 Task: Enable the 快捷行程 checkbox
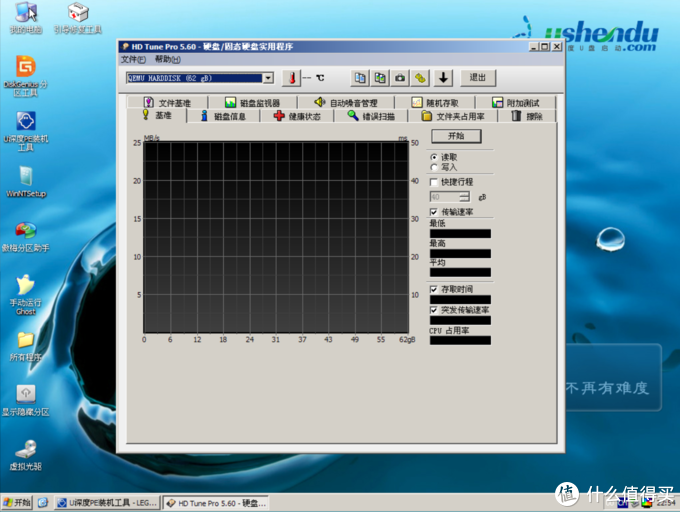[434, 183]
